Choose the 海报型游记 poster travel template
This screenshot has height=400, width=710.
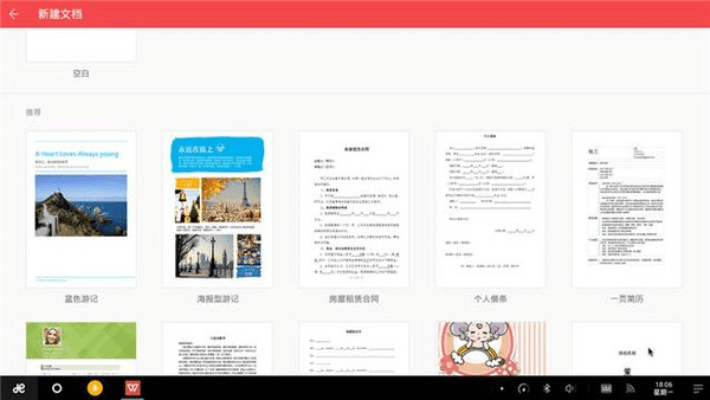[217, 209]
